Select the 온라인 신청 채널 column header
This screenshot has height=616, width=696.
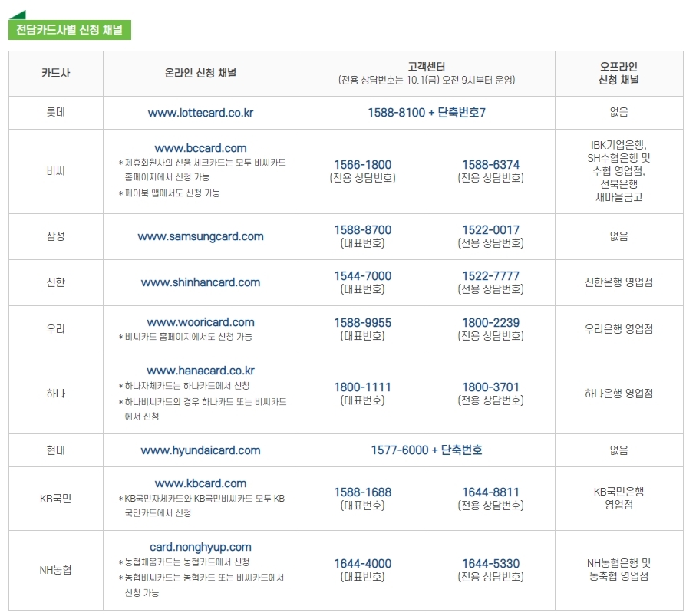point(200,73)
